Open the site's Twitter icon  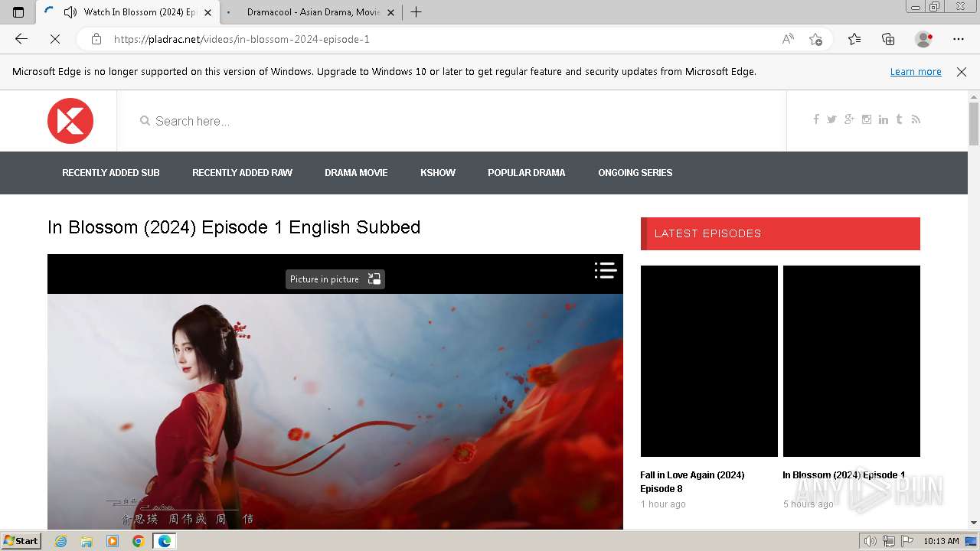coord(831,119)
